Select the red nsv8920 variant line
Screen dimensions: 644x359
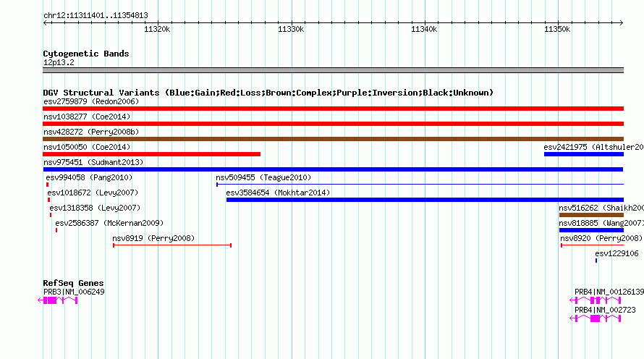[592, 245]
